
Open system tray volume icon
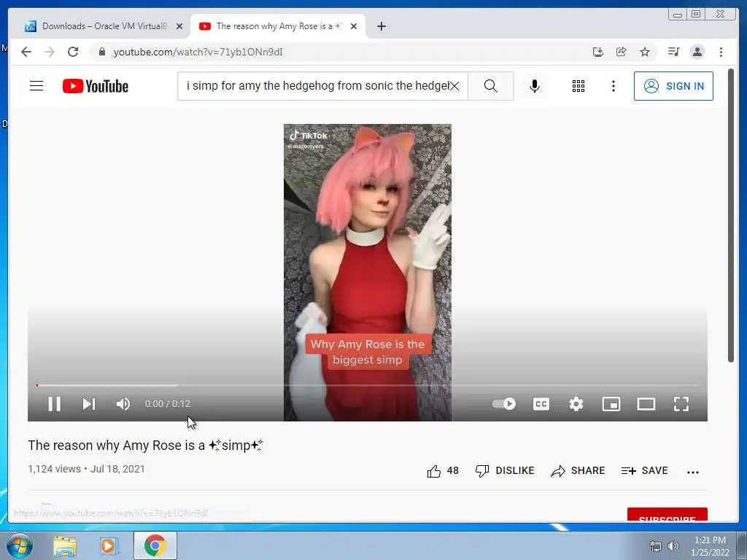click(x=673, y=546)
